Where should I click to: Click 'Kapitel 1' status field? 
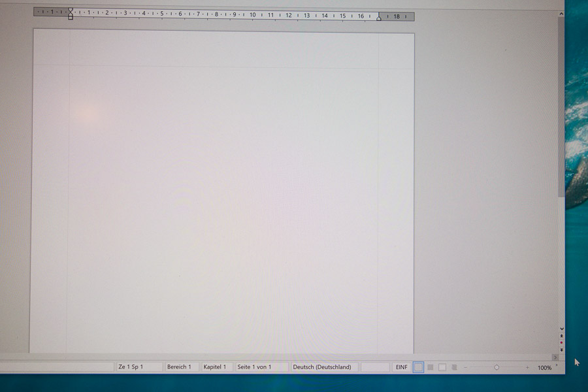217,367
